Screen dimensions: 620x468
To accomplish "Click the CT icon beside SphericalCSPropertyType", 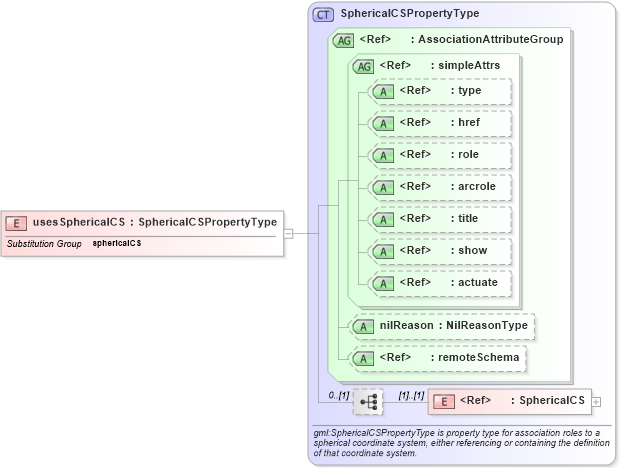I will pos(323,15).
